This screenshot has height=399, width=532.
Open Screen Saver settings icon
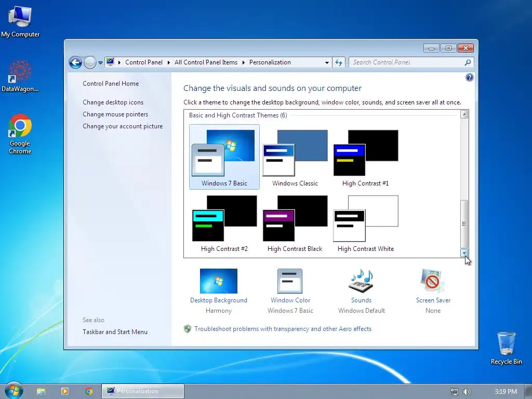point(433,281)
